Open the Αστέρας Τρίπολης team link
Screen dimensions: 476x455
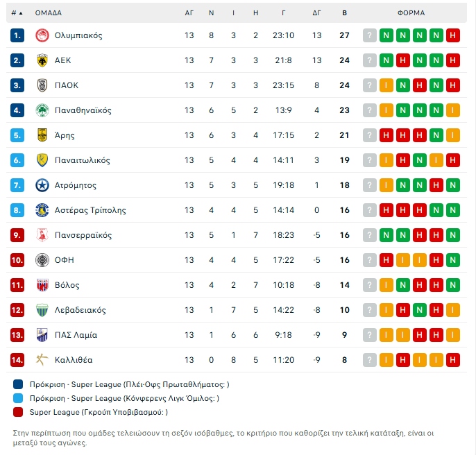coord(90,210)
